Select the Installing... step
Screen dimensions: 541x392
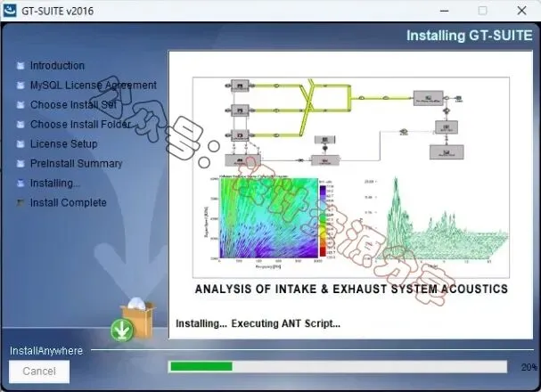pos(55,183)
